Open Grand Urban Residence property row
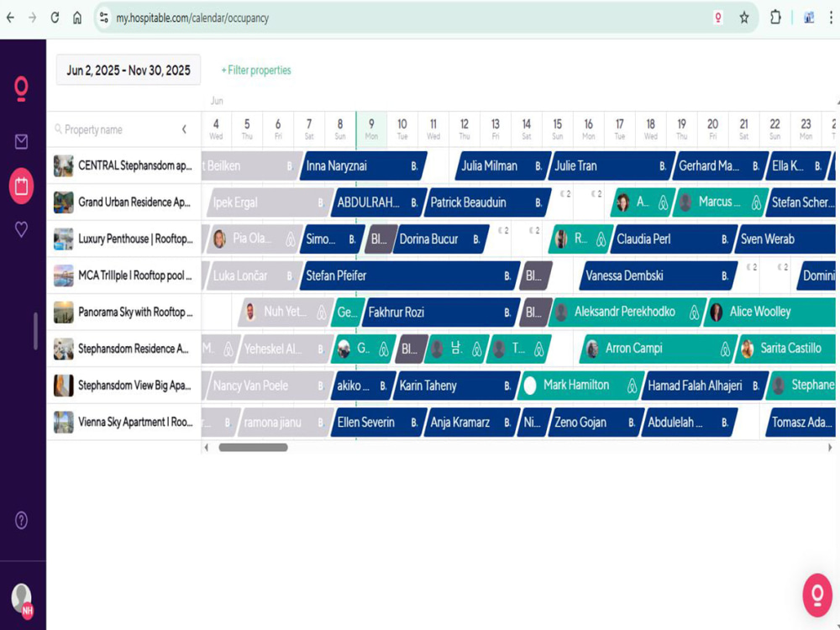Viewport: 840px width, 630px height. [x=123, y=202]
